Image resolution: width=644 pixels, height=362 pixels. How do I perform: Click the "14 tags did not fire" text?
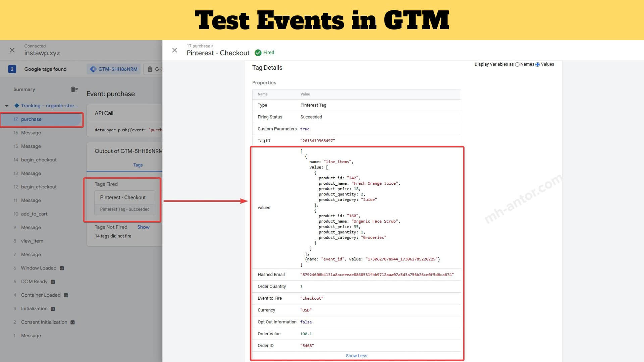[x=113, y=236]
